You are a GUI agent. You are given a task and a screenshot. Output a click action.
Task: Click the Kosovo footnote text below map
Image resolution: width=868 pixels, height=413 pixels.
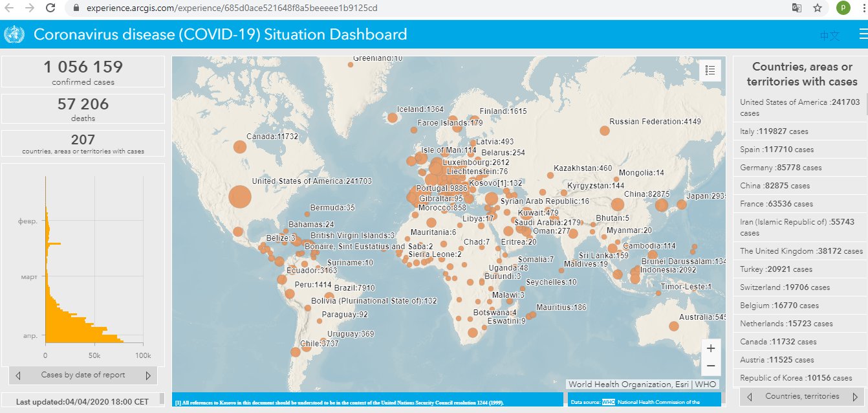click(339, 403)
